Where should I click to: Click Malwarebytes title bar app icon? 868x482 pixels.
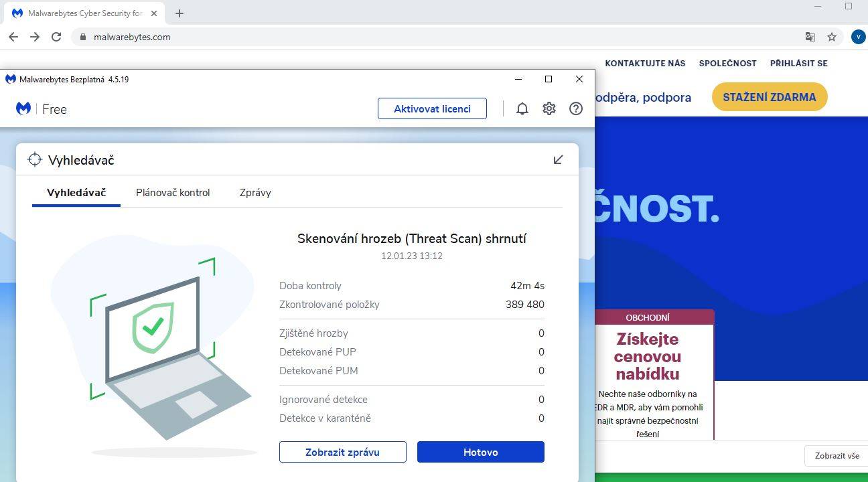tap(11, 79)
